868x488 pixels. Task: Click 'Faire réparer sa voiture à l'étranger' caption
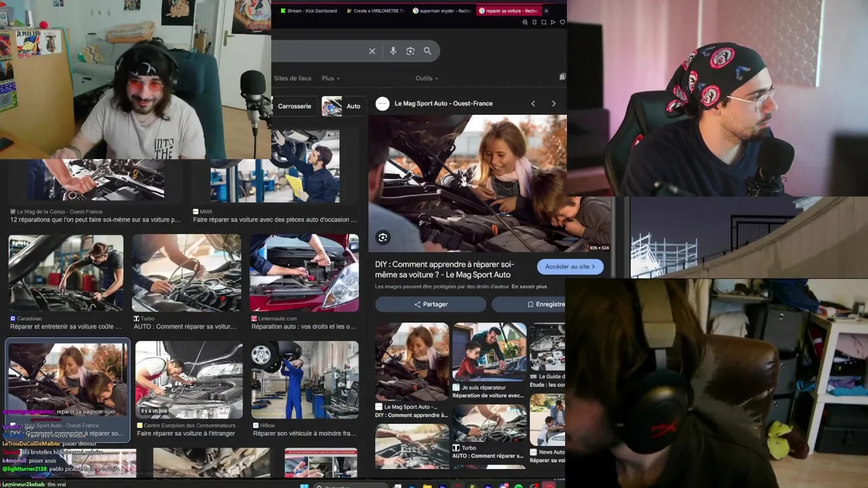186,434
